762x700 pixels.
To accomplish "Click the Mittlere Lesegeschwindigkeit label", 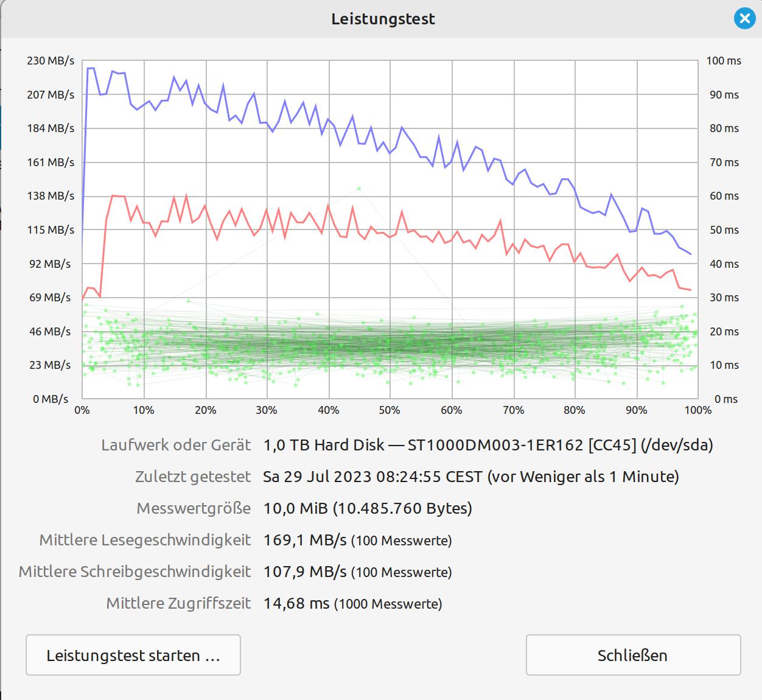I will click(x=145, y=540).
